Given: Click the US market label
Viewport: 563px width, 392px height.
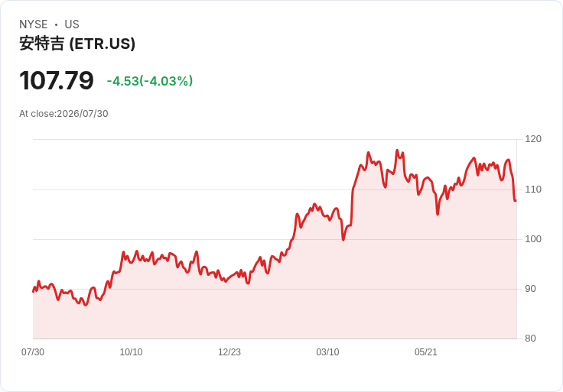Looking at the screenshot, I should [72, 24].
